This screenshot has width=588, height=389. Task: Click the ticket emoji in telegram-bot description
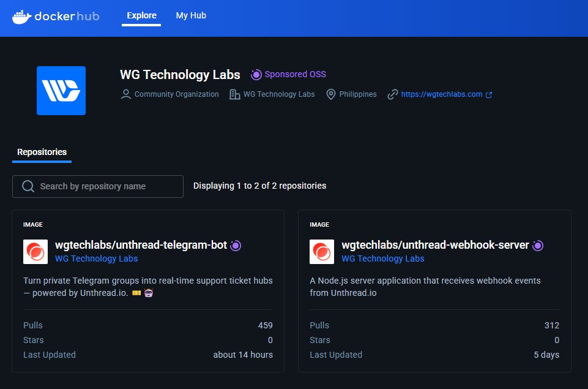click(136, 293)
